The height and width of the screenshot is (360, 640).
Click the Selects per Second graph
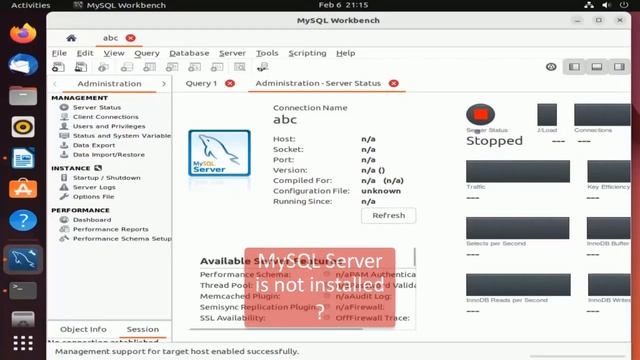click(518, 228)
